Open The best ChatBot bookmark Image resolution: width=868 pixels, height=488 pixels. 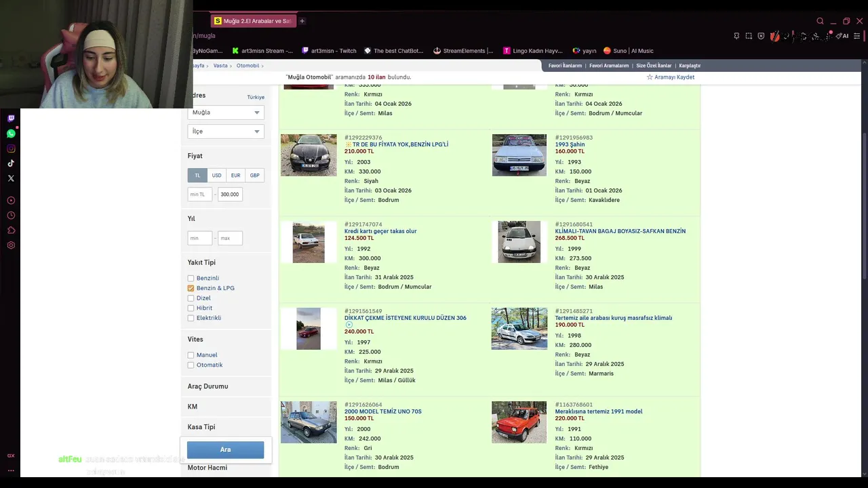[393, 51]
